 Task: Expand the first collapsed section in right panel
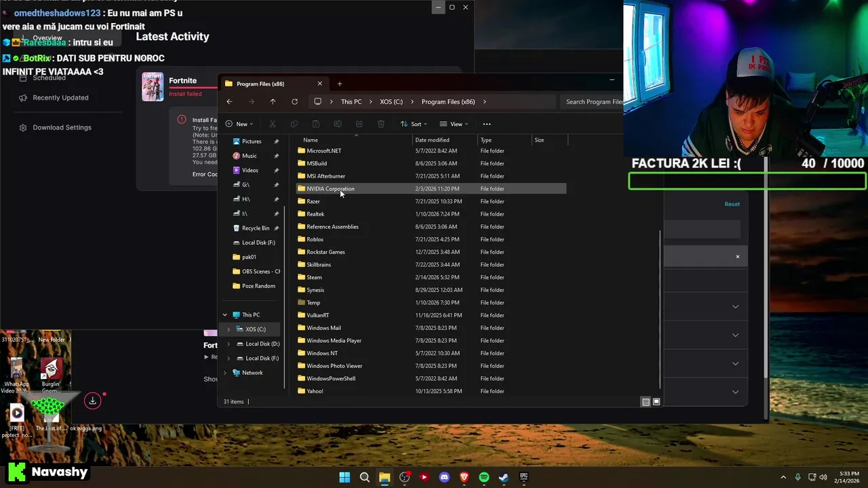[x=735, y=306]
